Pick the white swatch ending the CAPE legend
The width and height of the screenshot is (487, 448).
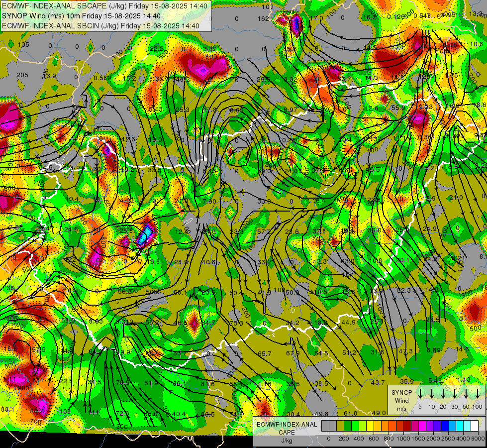[474, 426]
